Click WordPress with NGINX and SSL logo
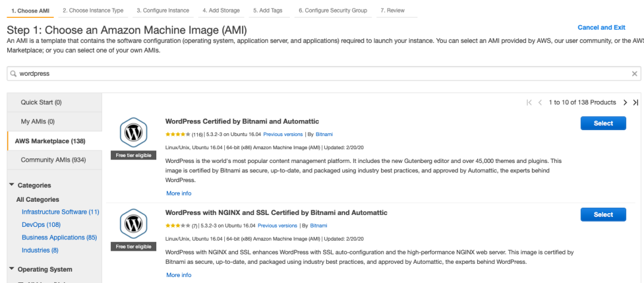The width and height of the screenshot is (644, 283). [x=134, y=224]
